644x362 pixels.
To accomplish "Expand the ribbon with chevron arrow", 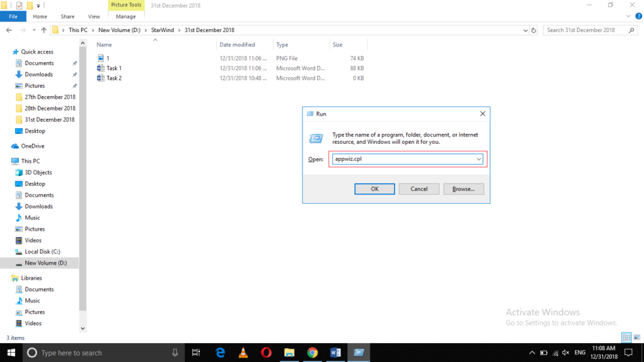I will click(x=628, y=16).
